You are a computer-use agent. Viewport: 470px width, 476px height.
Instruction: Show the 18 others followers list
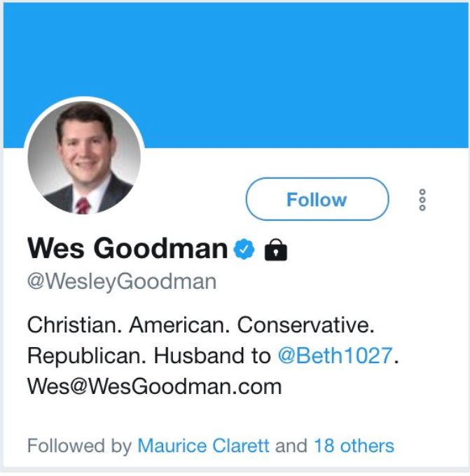pos(353,445)
